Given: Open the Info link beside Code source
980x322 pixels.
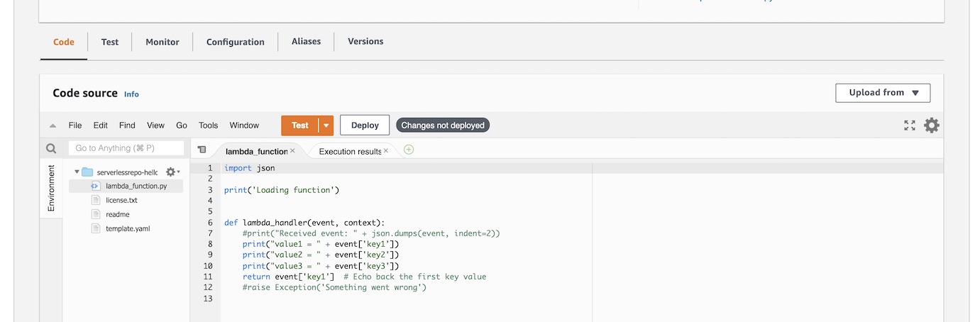Looking at the screenshot, I should coord(131,94).
